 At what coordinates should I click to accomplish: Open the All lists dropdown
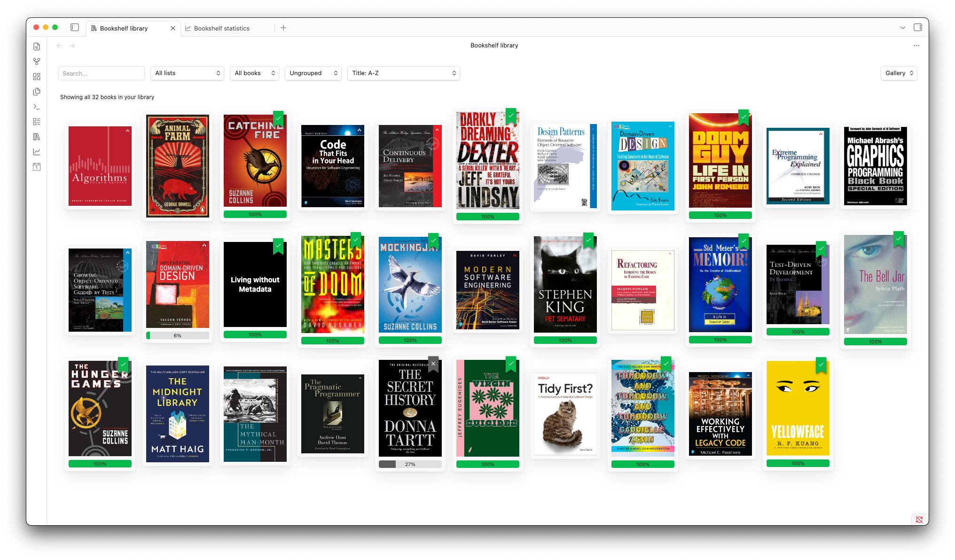pyautogui.click(x=188, y=73)
